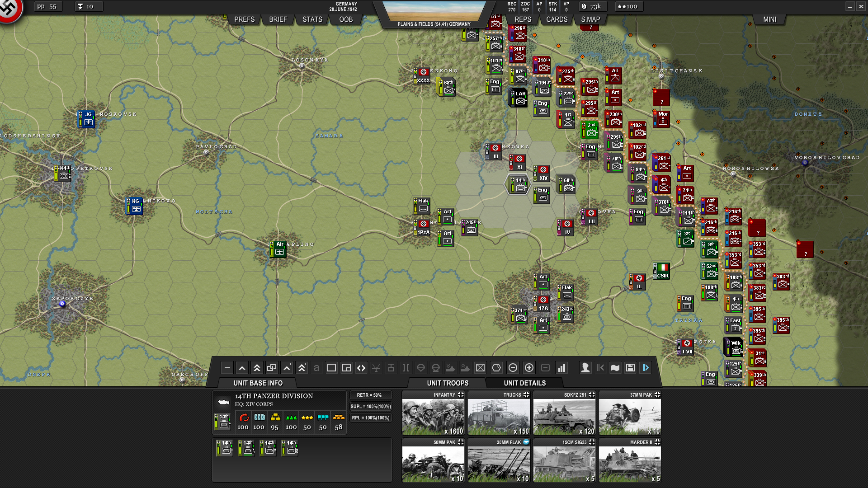Save game with the floppy disk icon

(x=630, y=368)
